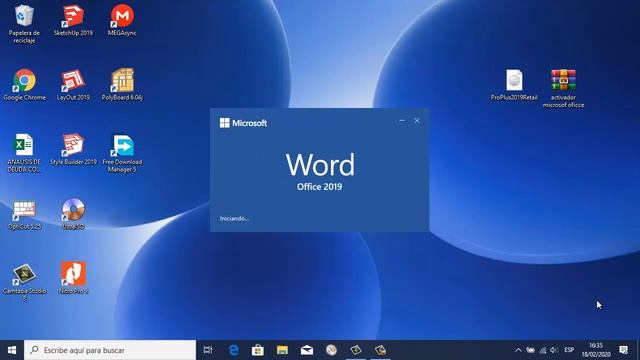Minimize the Word splash screen
Image resolution: width=640 pixels, height=360 pixels.
pyautogui.click(x=402, y=121)
